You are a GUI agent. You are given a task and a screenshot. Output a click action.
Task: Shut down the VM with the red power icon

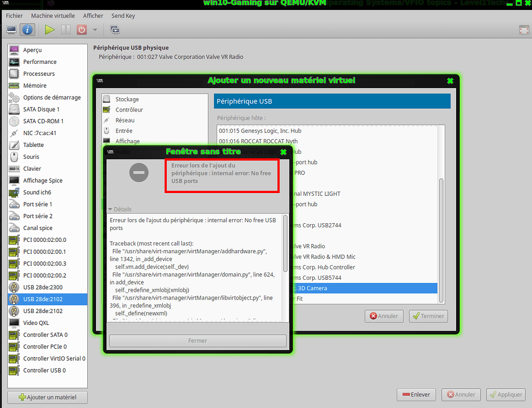81,30
